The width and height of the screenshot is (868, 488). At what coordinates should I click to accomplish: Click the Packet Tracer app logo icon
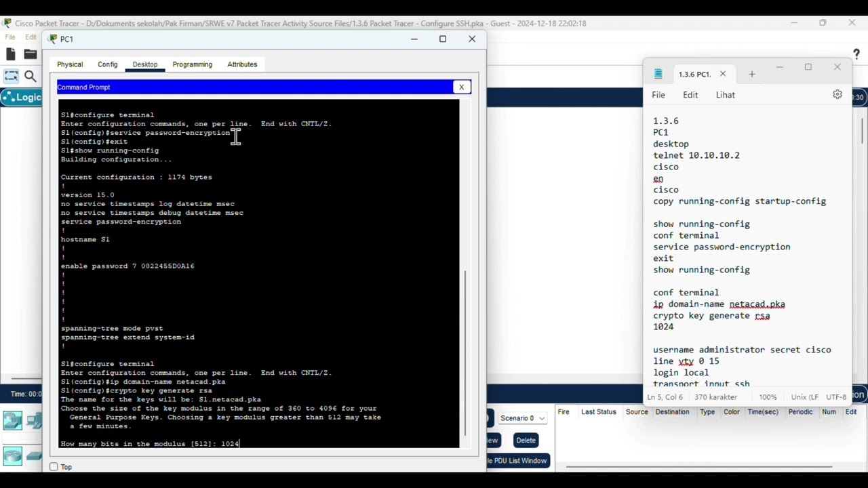tap(7, 23)
